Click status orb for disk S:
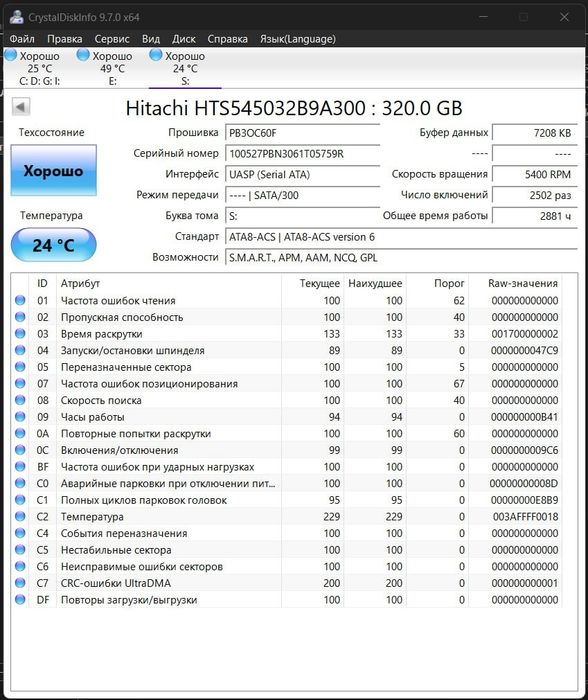The height and width of the screenshot is (700, 588). tap(156, 55)
